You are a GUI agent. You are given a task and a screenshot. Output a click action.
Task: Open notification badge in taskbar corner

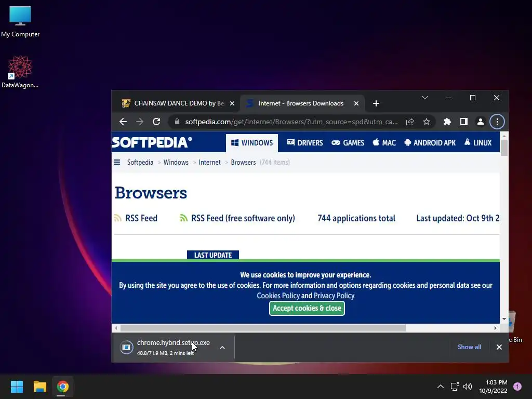coord(517,387)
